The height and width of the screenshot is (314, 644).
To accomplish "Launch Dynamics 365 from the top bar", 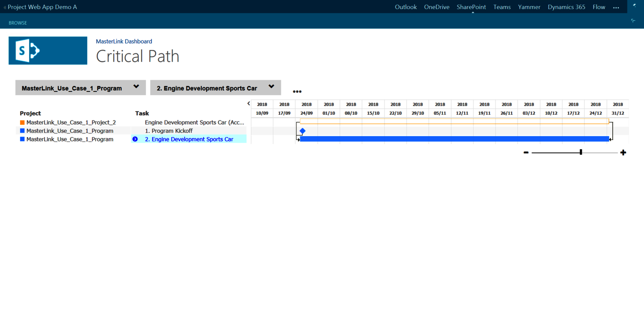I will click(567, 7).
